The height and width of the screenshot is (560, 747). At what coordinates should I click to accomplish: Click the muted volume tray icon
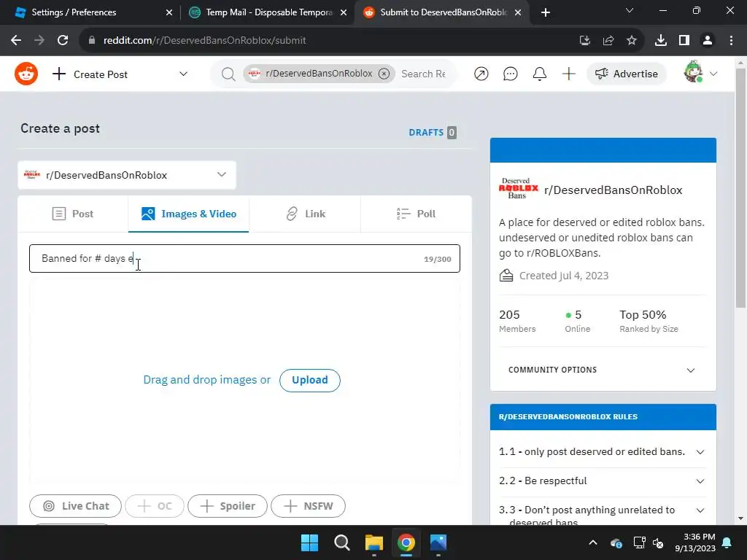point(659,542)
